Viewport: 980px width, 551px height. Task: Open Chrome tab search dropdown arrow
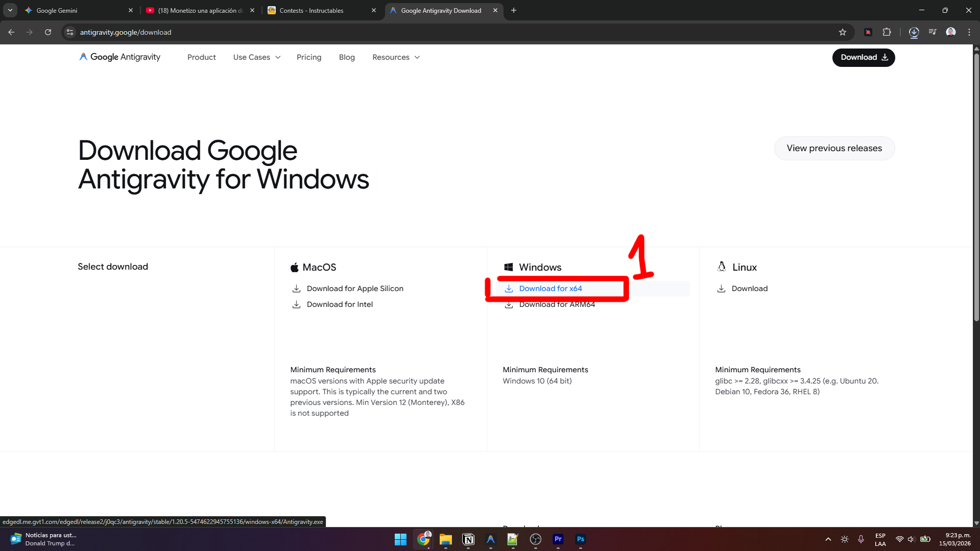coord(10,10)
